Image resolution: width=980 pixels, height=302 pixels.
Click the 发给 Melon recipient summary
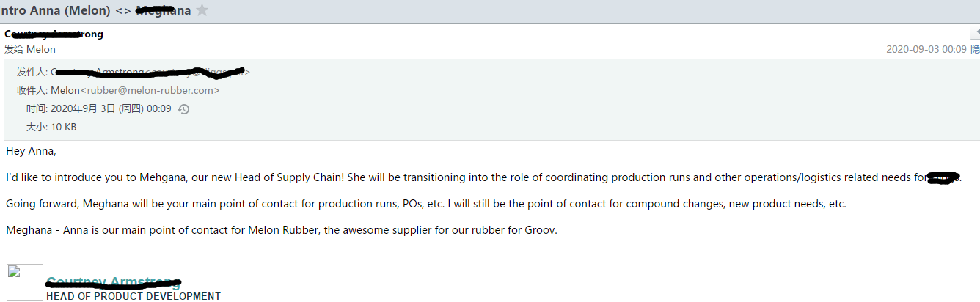pos(30,49)
